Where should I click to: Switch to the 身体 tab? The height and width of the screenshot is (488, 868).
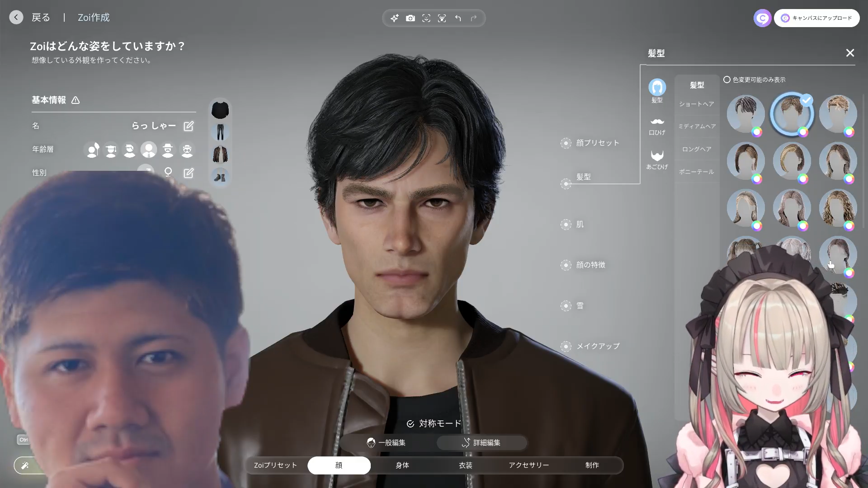402,465
